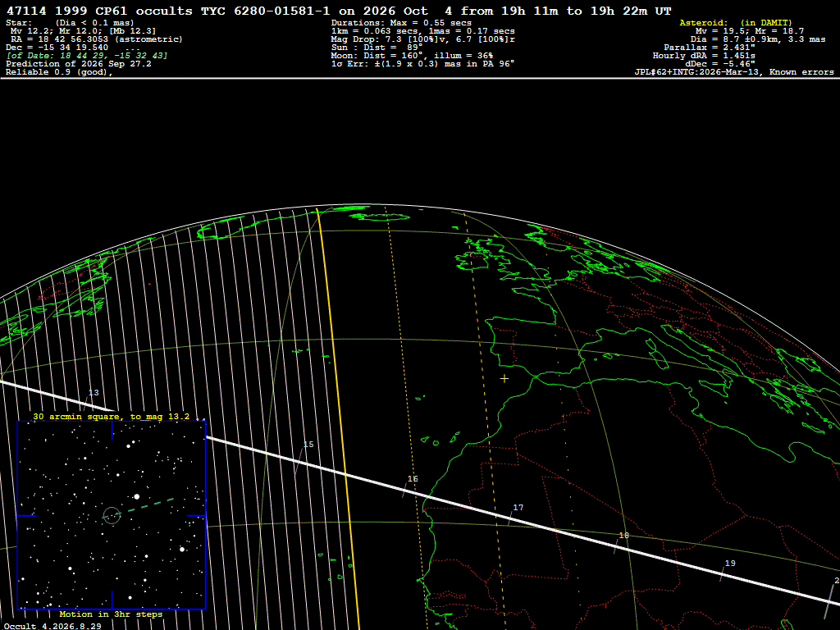Viewport: 840px width, 630px height.
Task: Click the "Motion in 3hr steps" caption
Action: click(111, 614)
